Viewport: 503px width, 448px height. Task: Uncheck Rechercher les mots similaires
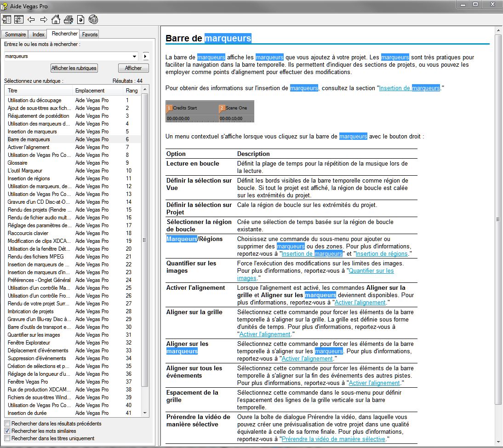[7, 431]
